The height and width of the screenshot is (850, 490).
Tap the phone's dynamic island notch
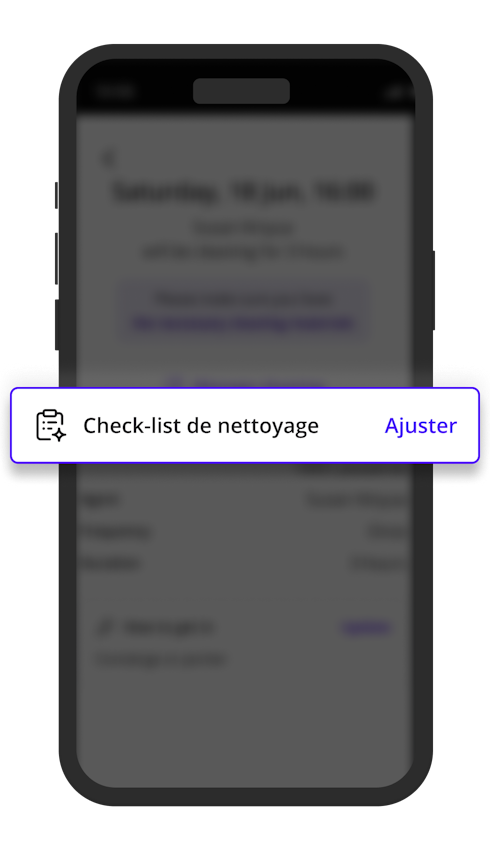(x=242, y=91)
